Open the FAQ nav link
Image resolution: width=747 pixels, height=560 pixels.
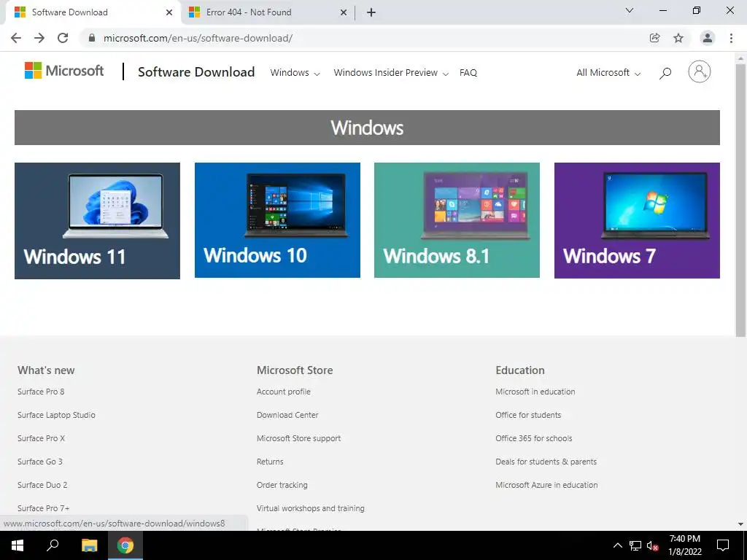click(x=468, y=73)
